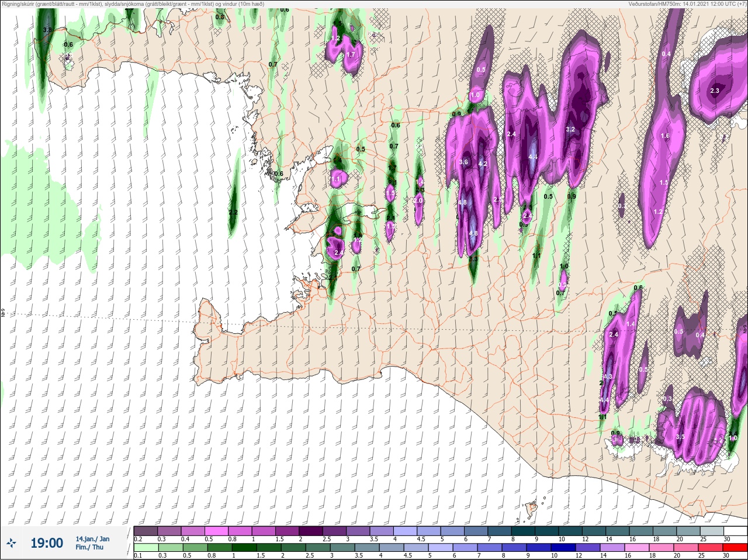Viewport: 748px width, 560px height.
Task: Click the weather service logo icon beside 19:00
Action: [11, 543]
